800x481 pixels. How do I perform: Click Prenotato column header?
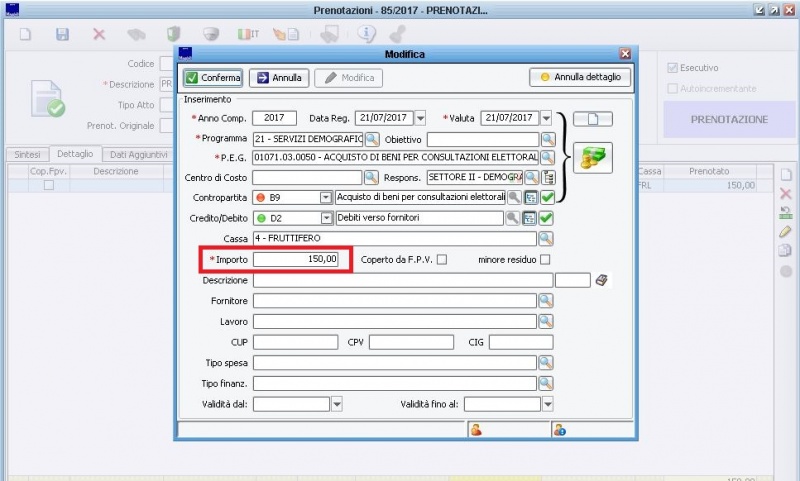709,171
